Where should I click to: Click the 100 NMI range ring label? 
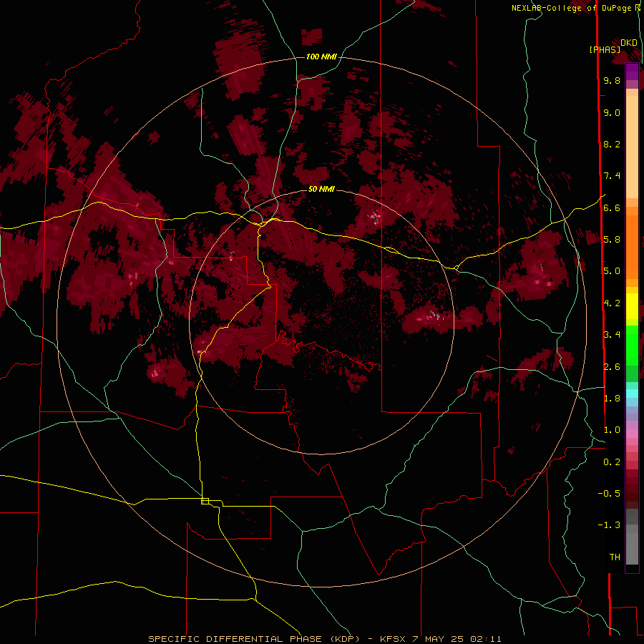321,57
